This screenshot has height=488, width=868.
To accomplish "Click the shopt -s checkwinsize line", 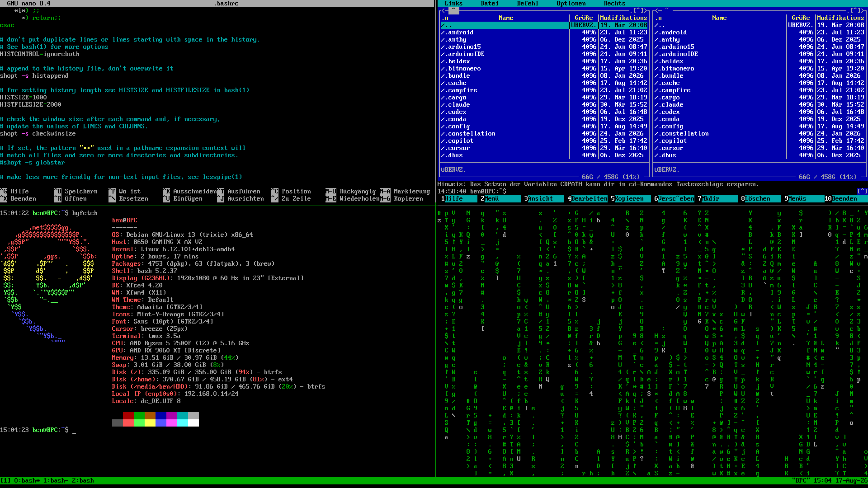I will pyautogui.click(x=38, y=134).
